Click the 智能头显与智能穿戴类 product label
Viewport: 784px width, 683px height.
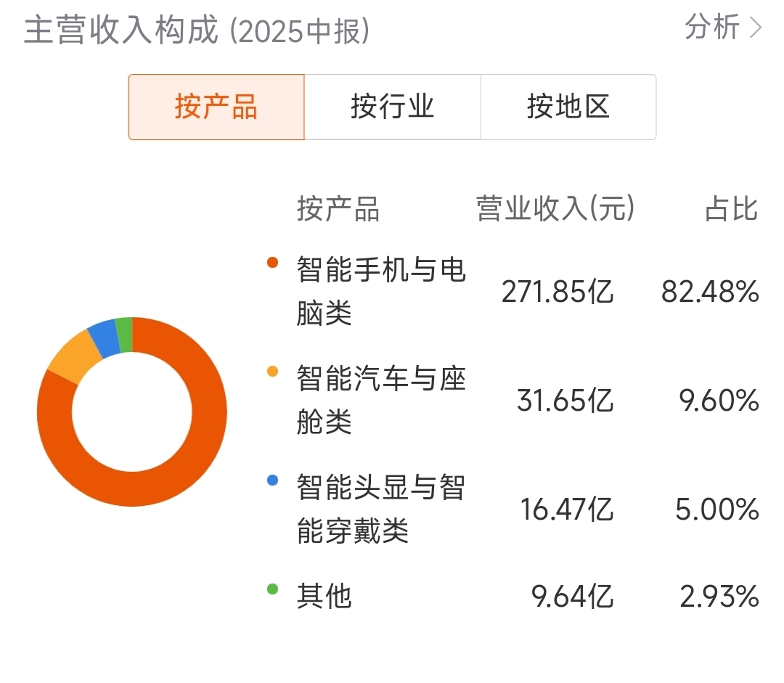tap(380, 508)
